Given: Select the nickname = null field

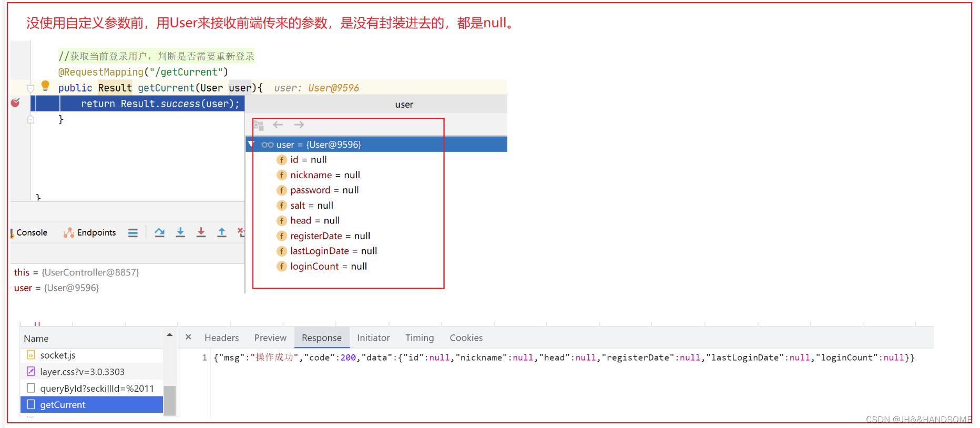Looking at the screenshot, I should [325, 175].
